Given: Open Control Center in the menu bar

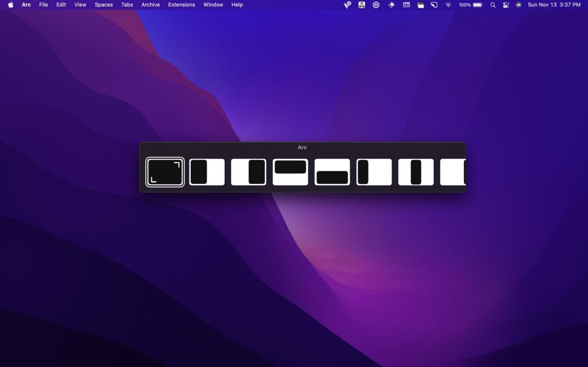Looking at the screenshot, I should coord(506,5).
